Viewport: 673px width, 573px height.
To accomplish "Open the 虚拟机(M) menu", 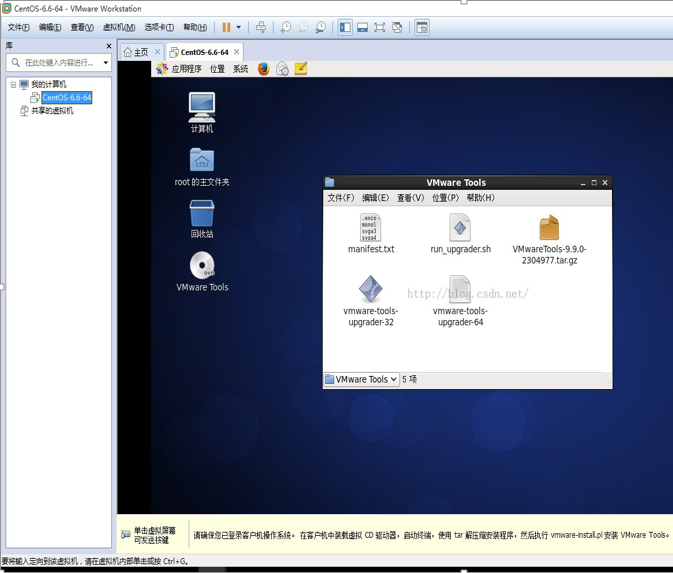I will coord(119,27).
